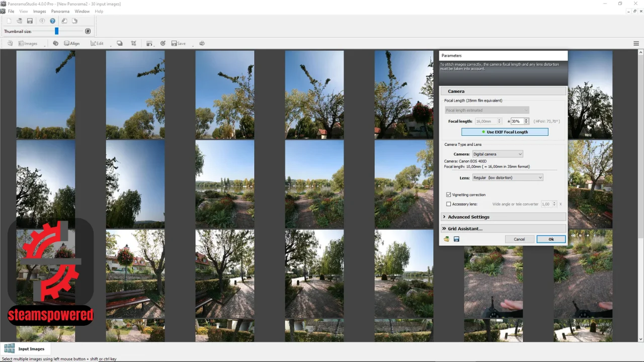Open the Camera type dropdown
Viewport: 644px width, 362px height.
497,154
